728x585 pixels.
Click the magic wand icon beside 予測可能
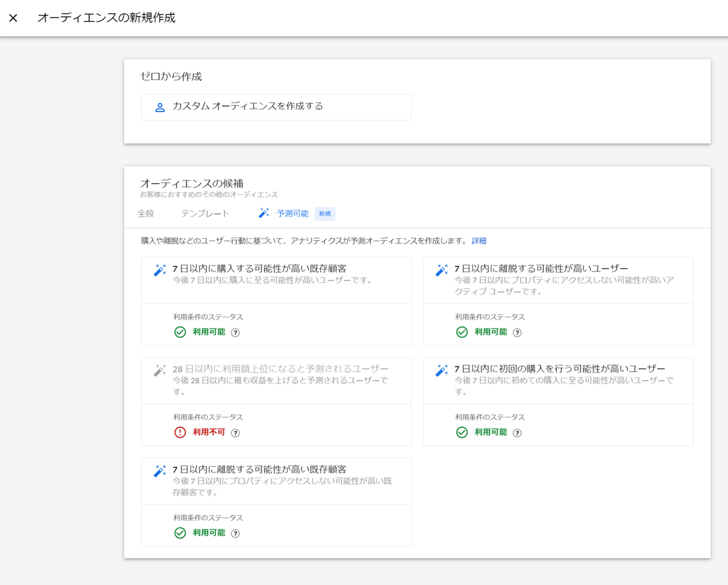pos(264,214)
